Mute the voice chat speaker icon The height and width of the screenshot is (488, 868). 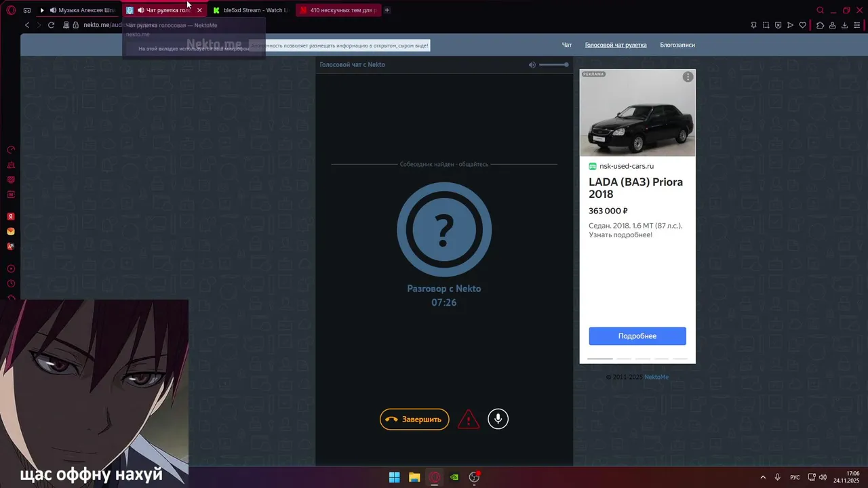[x=532, y=64]
